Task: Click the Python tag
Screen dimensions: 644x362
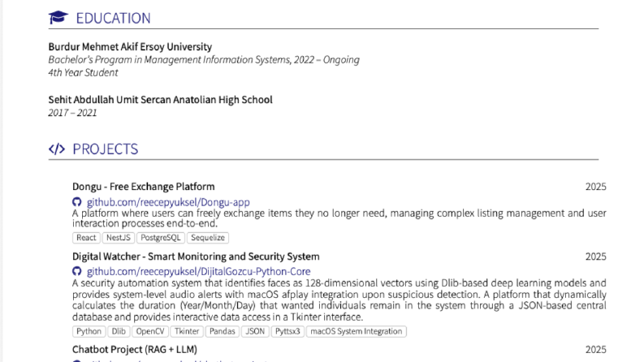Action: tap(89, 331)
